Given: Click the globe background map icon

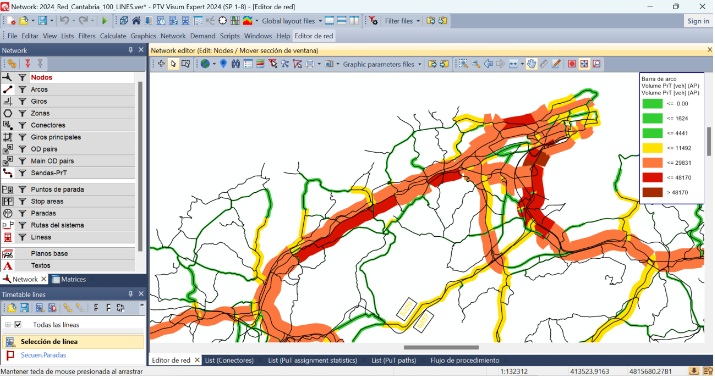Looking at the screenshot, I should [205, 64].
